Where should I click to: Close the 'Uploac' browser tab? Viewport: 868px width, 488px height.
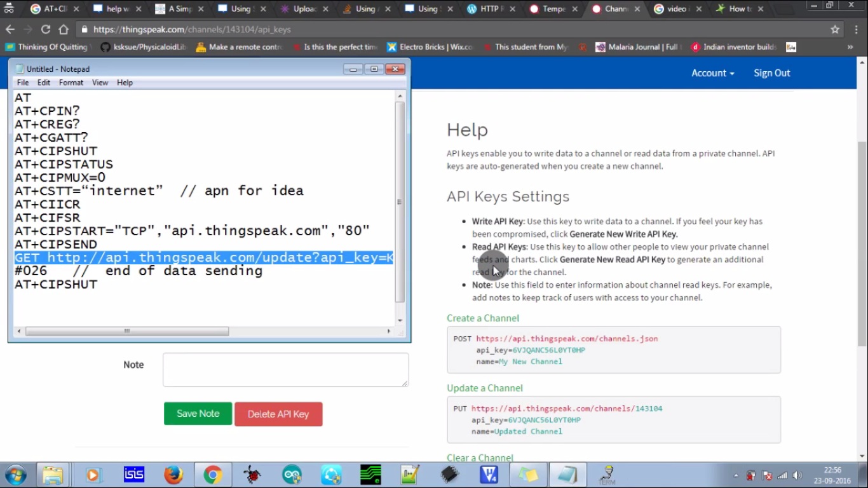[x=325, y=9]
